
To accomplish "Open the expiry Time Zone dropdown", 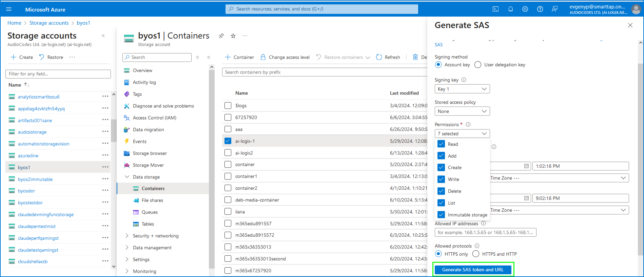I will pos(559,210).
